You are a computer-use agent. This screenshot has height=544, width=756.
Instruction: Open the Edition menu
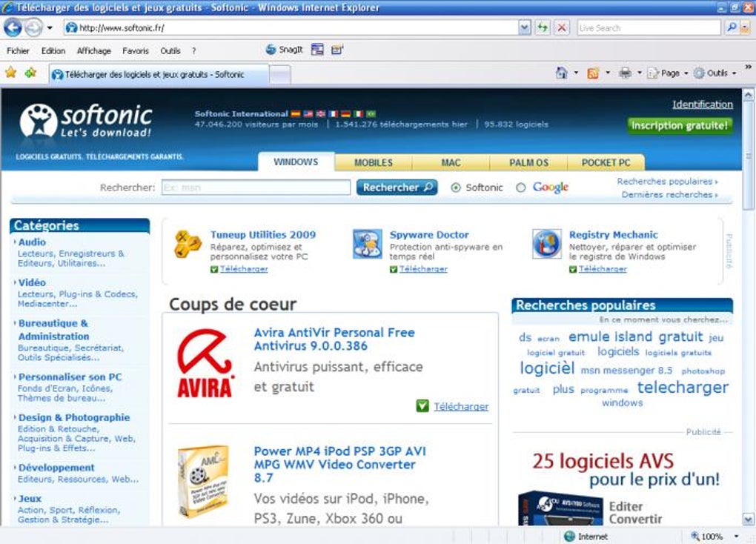[x=53, y=50]
